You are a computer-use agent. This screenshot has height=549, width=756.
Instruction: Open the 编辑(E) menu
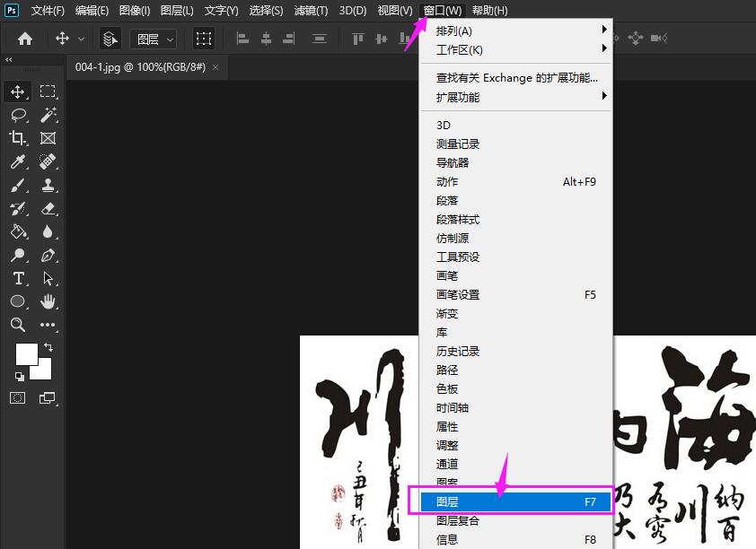click(x=92, y=10)
